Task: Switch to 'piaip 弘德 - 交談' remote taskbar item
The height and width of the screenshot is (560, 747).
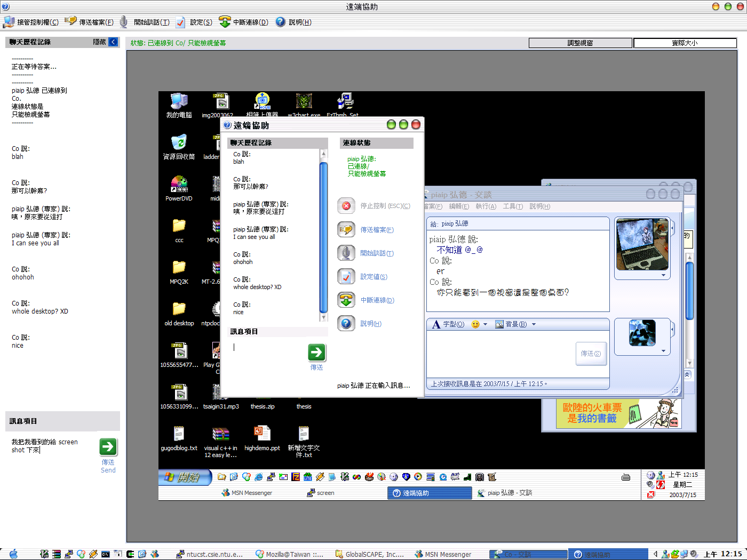Action: tap(505, 493)
